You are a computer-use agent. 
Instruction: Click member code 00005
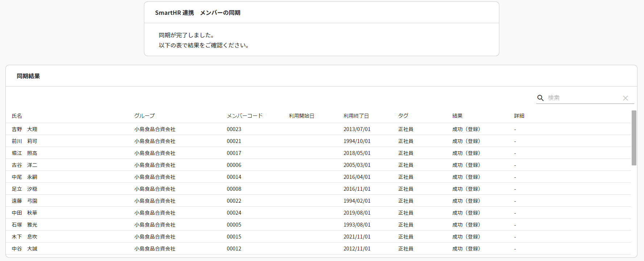point(234,225)
